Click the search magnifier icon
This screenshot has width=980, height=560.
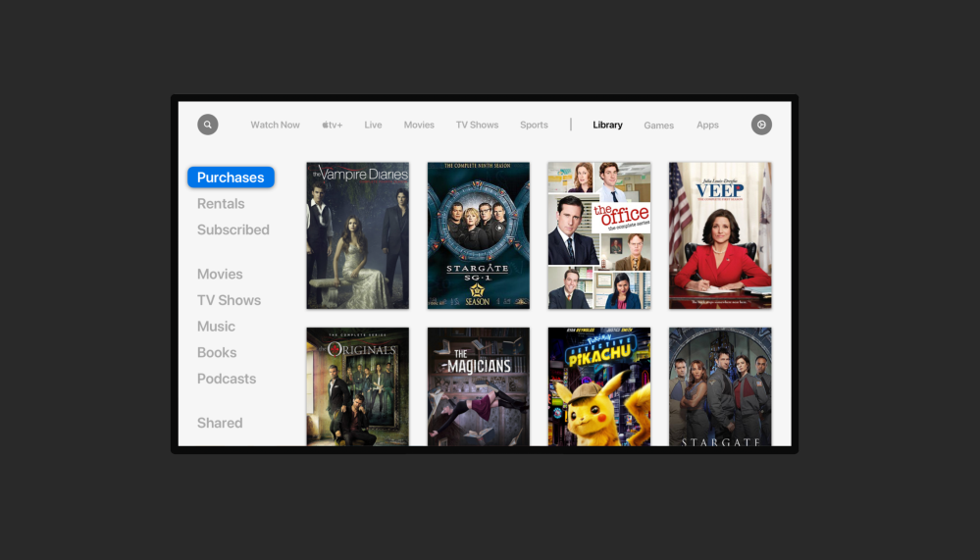(x=207, y=125)
